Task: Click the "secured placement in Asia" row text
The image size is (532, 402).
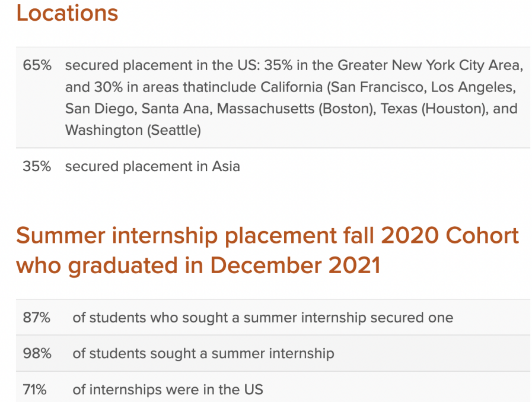Action: (x=152, y=166)
